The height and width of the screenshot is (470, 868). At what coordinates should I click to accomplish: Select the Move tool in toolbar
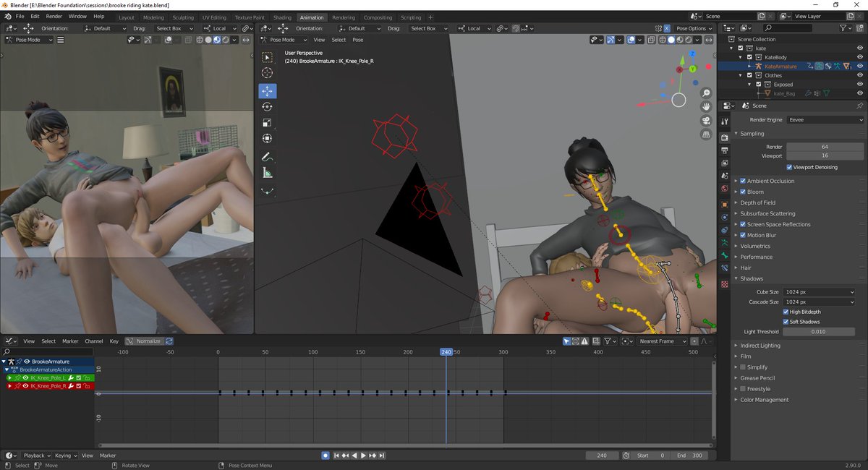click(x=268, y=91)
